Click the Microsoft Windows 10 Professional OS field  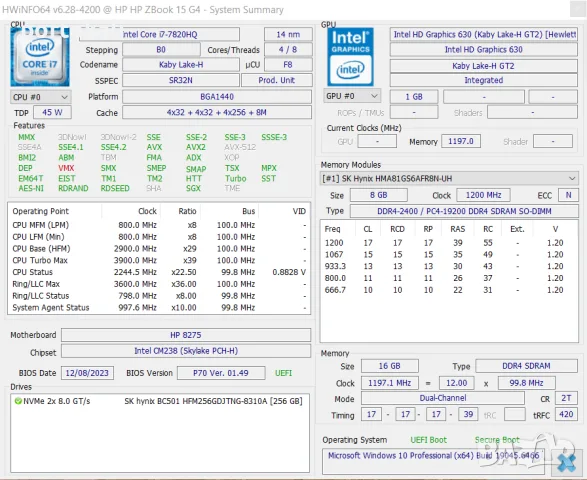click(x=434, y=461)
